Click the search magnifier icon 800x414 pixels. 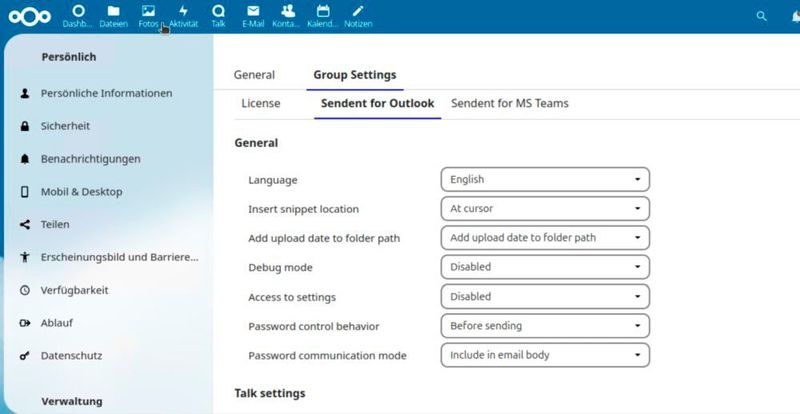click(761, 16)
